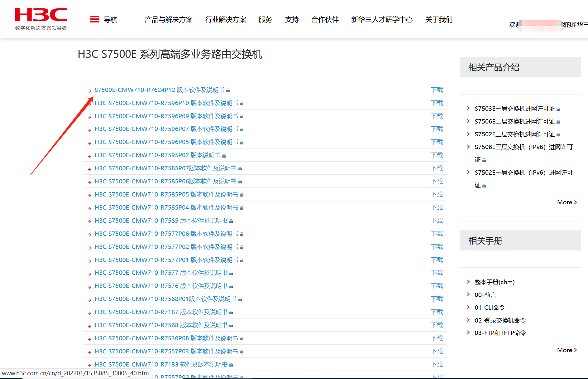Click 下载 for R7576 row
Viewport: 588px width, 379px height.
pos(437,286)
